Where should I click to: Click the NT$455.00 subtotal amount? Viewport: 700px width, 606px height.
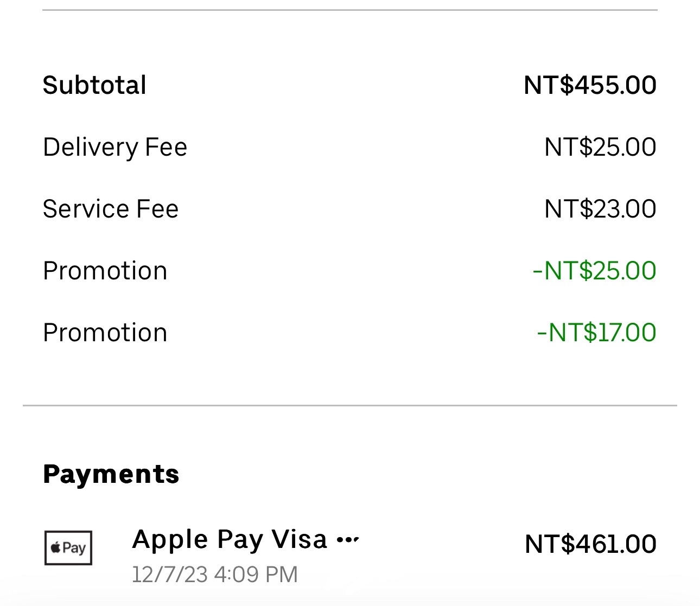tap(590, 85)
